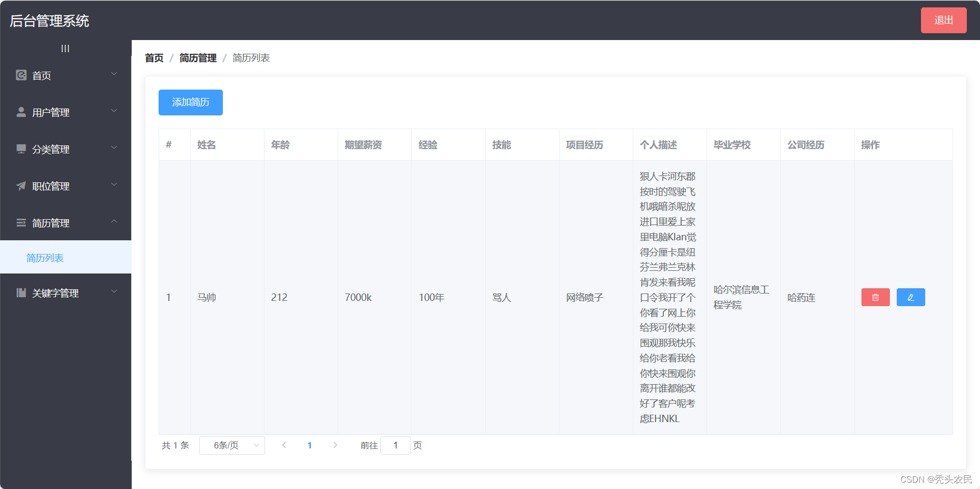This screenshot has width=980, height=489.
Task: Focus the 前往 page jump input
Action: coord(396,445)
